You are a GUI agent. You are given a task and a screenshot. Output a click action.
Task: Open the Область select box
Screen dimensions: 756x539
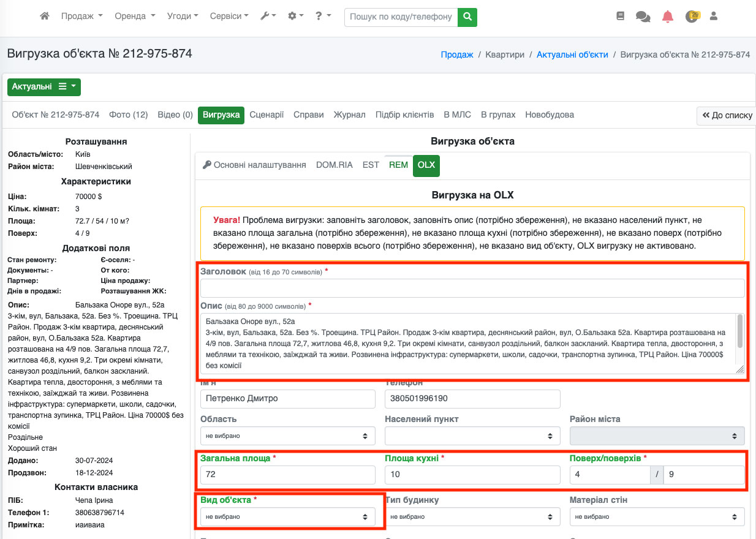pos(287,436)
